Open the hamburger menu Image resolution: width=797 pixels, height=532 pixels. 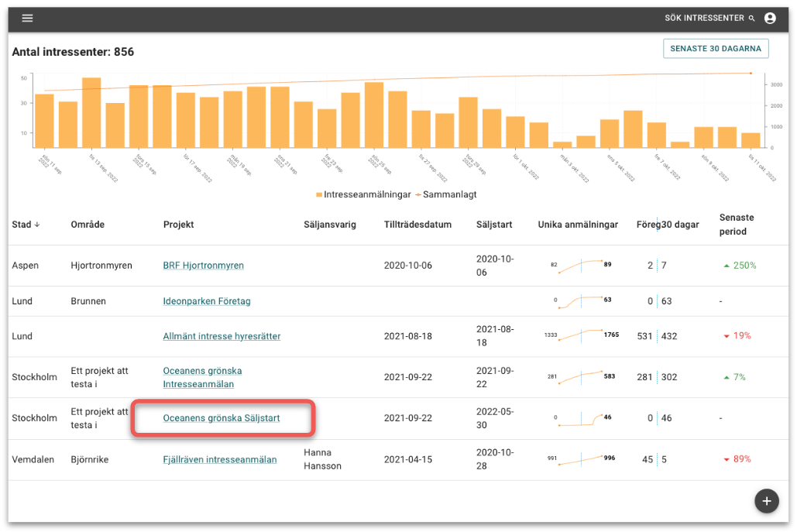coord(28,18)
